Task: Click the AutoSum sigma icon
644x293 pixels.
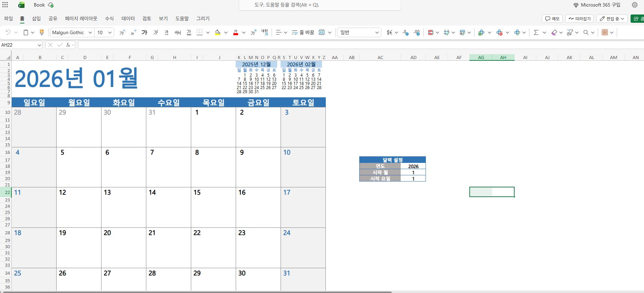Action: [x=536, y=32]
